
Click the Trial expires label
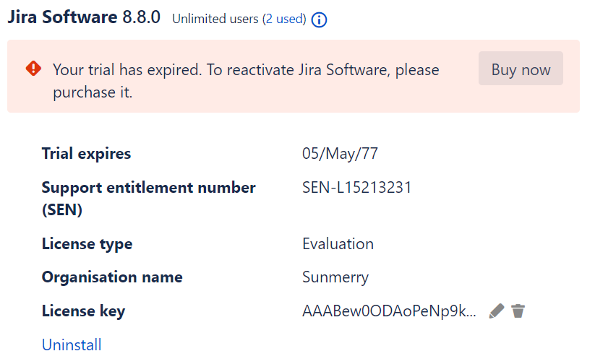click(x=86, y=154)
